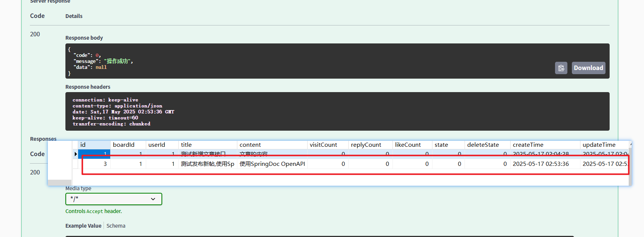Copy response body to clipboard
The width and height of the screenshot is (644, 237).
(x=561, y=68)
